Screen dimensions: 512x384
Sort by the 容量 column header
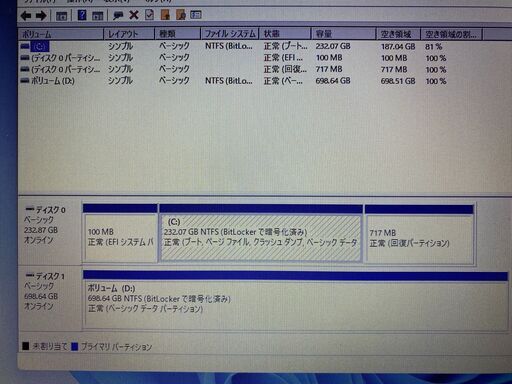click(343, 34)
